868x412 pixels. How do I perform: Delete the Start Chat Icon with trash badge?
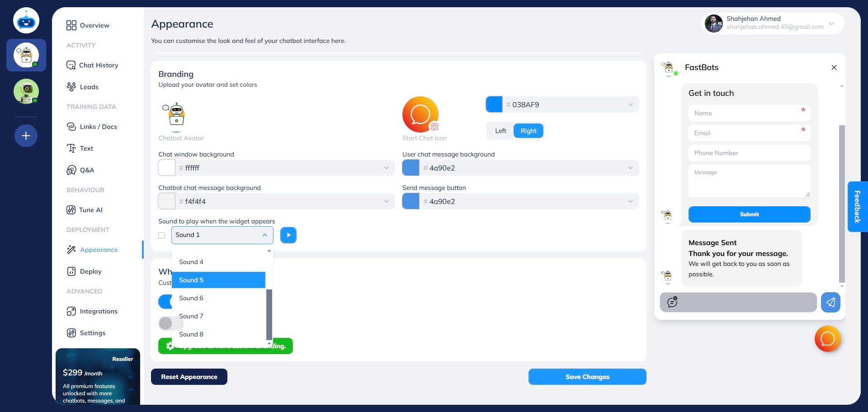click(434, 127)
